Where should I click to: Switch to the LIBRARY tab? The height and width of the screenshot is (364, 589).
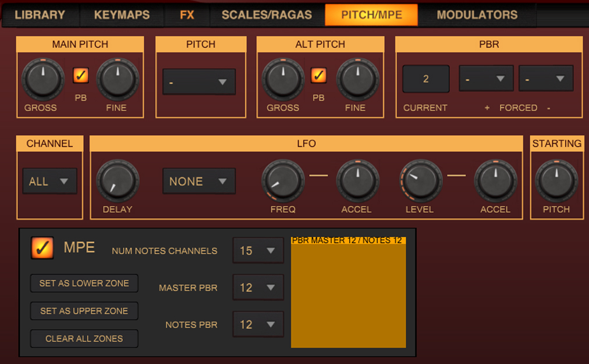click(40, 15)
